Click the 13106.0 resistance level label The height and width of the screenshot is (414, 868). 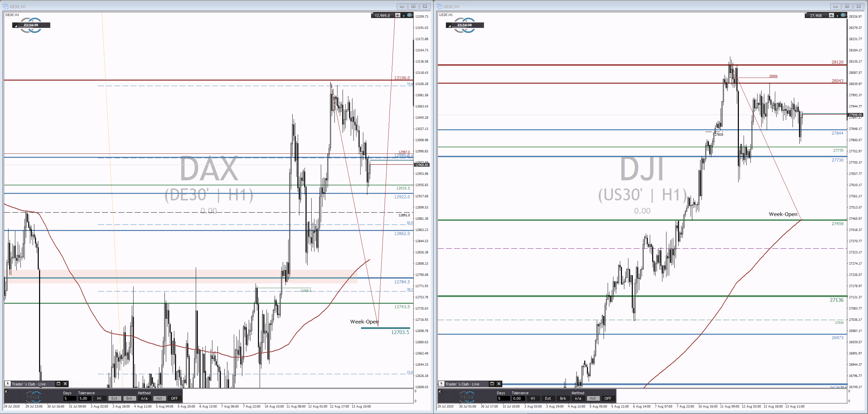tap(402, 78)
